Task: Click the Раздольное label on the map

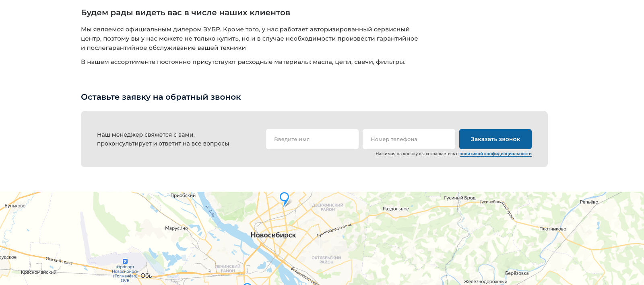Action: [x=396, y=209]
